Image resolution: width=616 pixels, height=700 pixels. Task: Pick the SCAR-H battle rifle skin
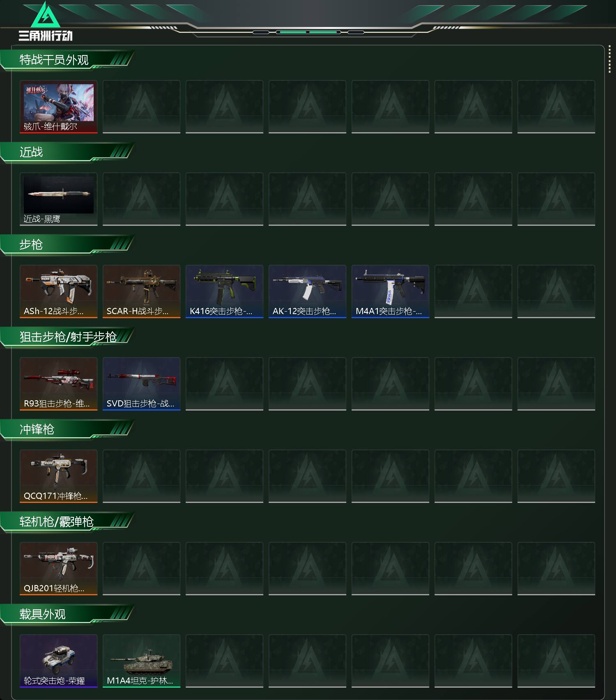click(x=142, y=291)
